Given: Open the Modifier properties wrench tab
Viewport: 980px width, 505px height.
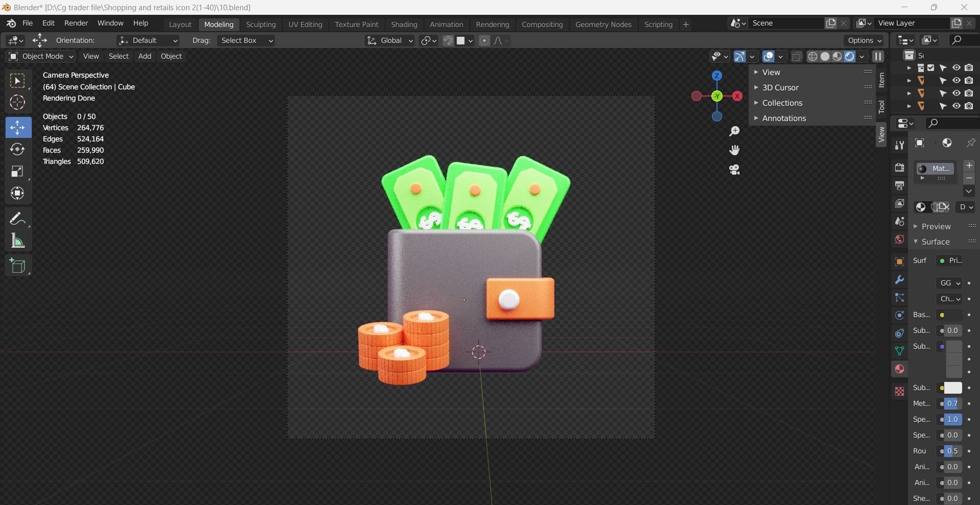Looking at the screenshot, I should coord(899,280).
